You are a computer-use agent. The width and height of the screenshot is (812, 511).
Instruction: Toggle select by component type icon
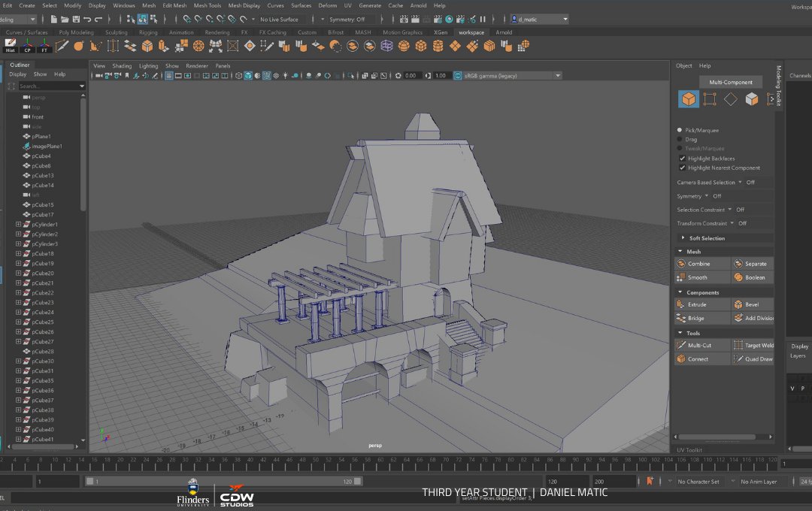tap(154, 19)
